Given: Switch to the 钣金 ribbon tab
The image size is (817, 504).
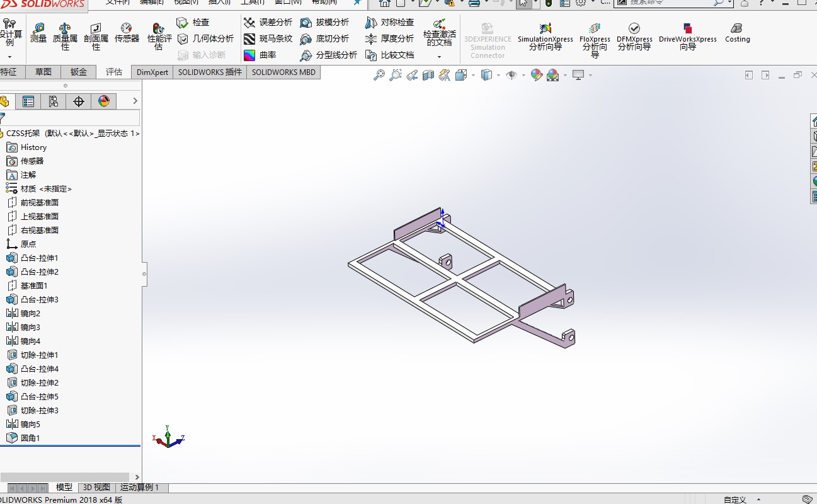Looking at the screenshot, I should 79,72.
